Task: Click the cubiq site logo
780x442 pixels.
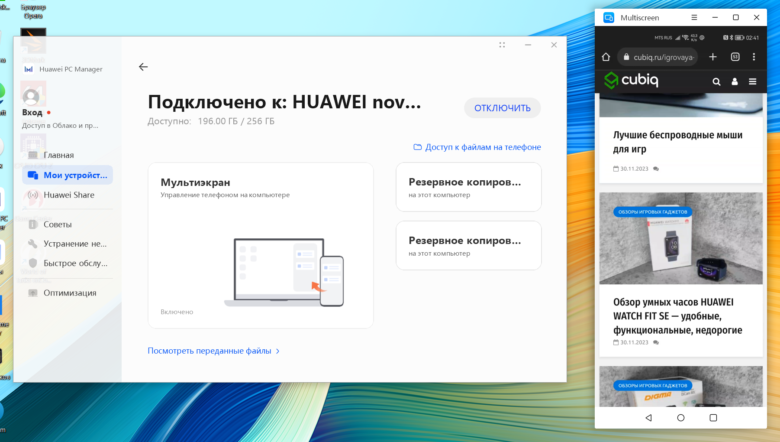Action: coord(631,80)
